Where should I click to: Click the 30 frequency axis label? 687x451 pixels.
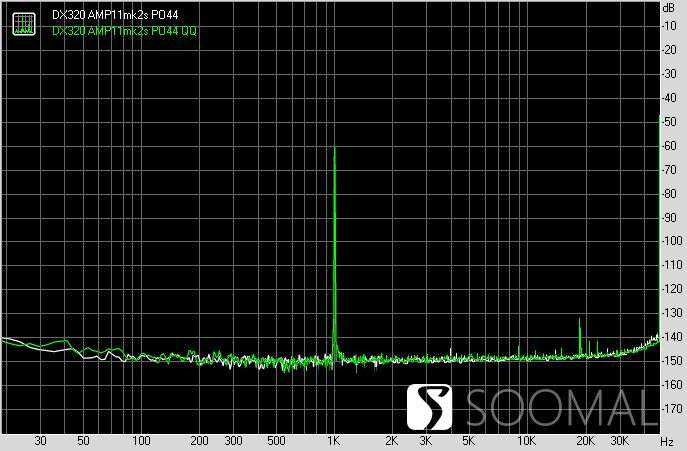tap(41, 441)
